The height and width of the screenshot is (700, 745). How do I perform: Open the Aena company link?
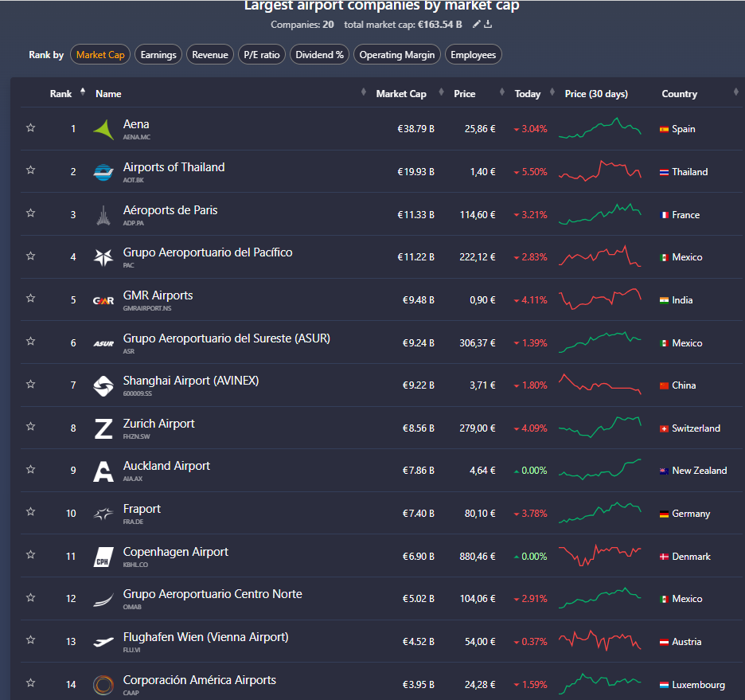[136, 124]
